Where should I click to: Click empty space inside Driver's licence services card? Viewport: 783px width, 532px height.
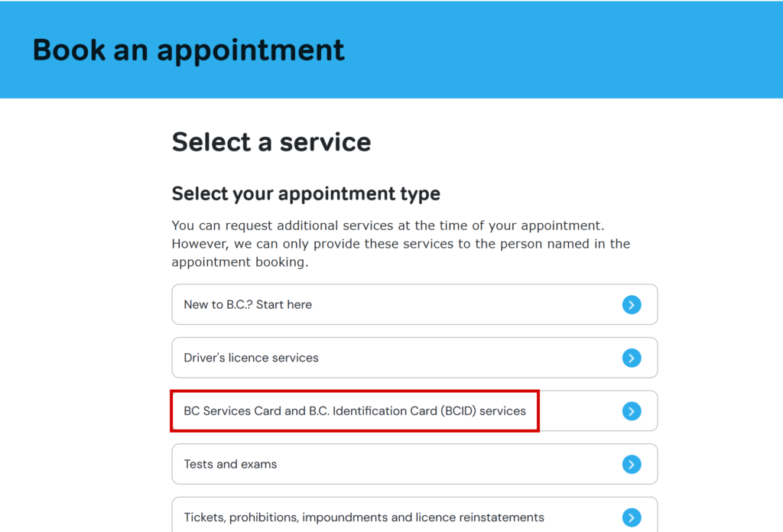coord(469,358)
